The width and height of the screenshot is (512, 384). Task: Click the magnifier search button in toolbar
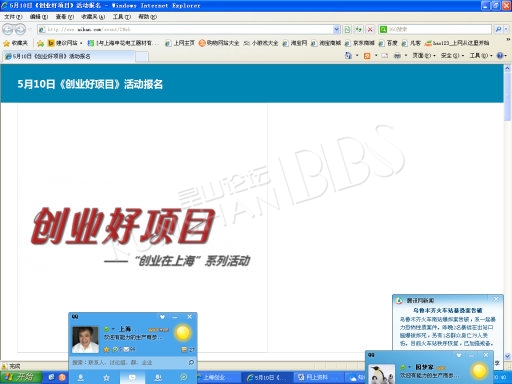pos(498,29)
